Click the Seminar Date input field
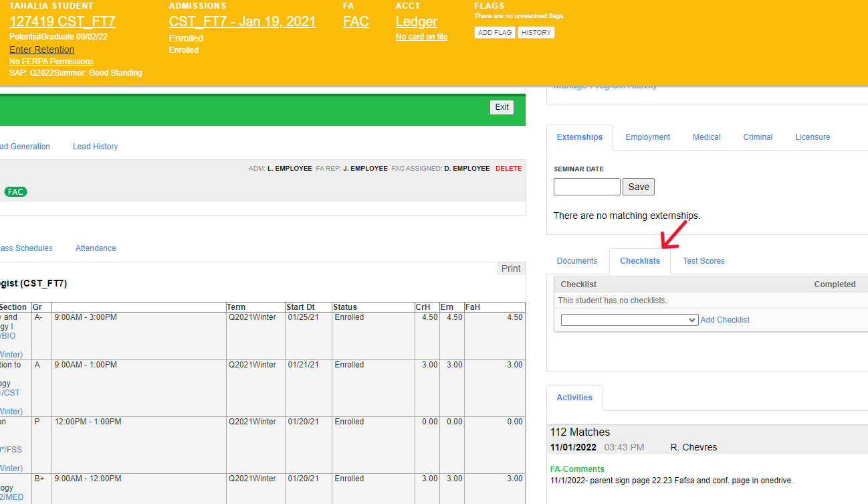The width and height of the screenshot is (868, 504). pyautogui.click(x=586, y=187)
